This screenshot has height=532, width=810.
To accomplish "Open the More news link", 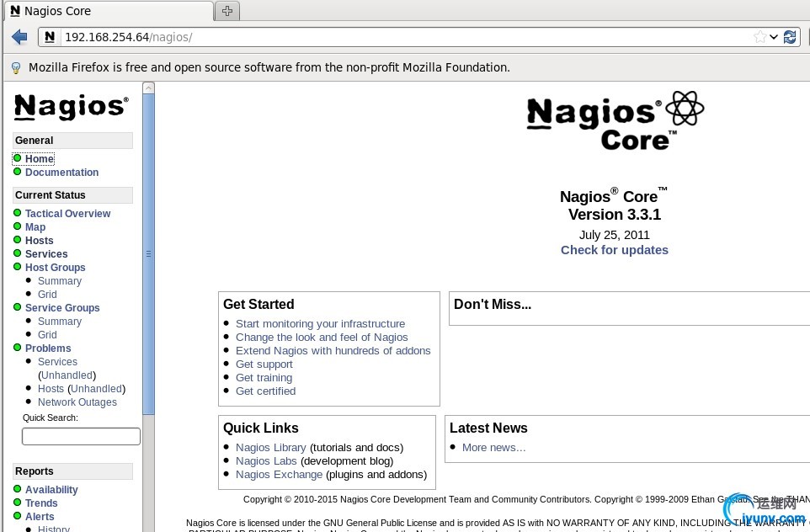I will click(494, 447).
